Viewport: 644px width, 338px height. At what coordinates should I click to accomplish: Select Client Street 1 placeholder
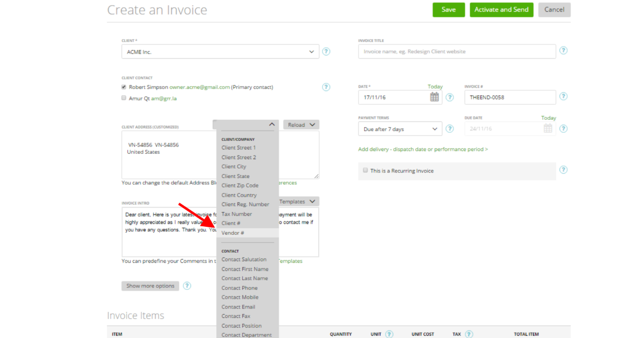tap(238, 147)
